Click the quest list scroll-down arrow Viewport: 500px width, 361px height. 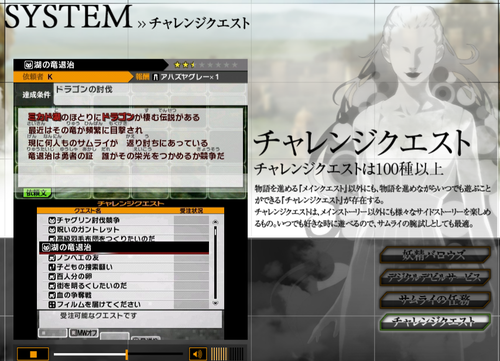click(215, 303)
